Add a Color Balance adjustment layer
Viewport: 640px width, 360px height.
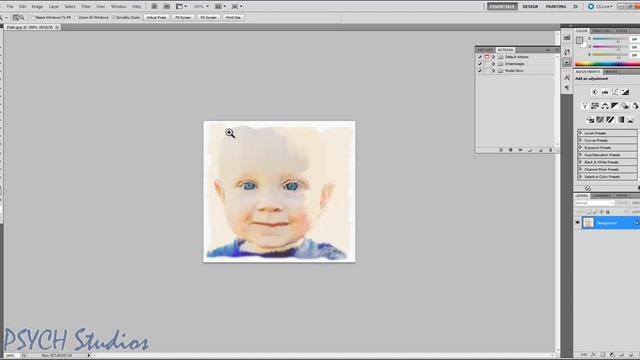(x=605, y=106)
